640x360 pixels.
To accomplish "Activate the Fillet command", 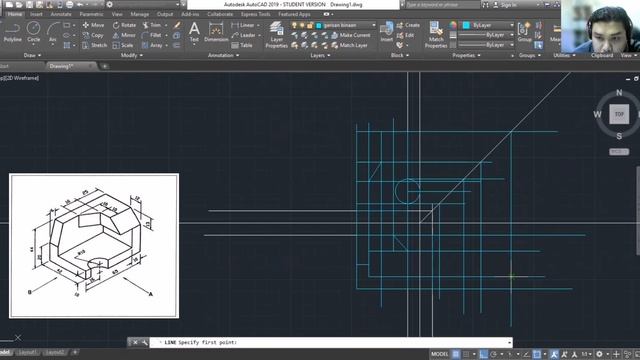I will [x=152, y=35].
